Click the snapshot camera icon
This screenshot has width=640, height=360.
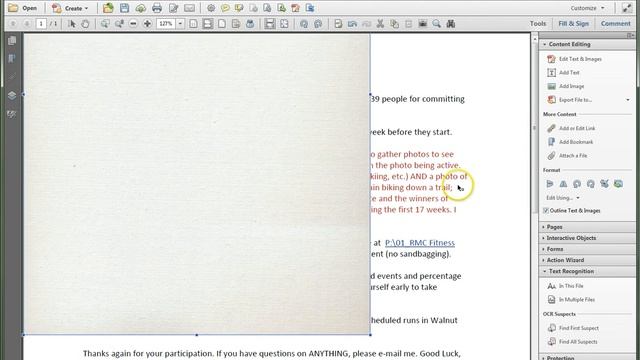pyautogui.click(x=422, y=24)
